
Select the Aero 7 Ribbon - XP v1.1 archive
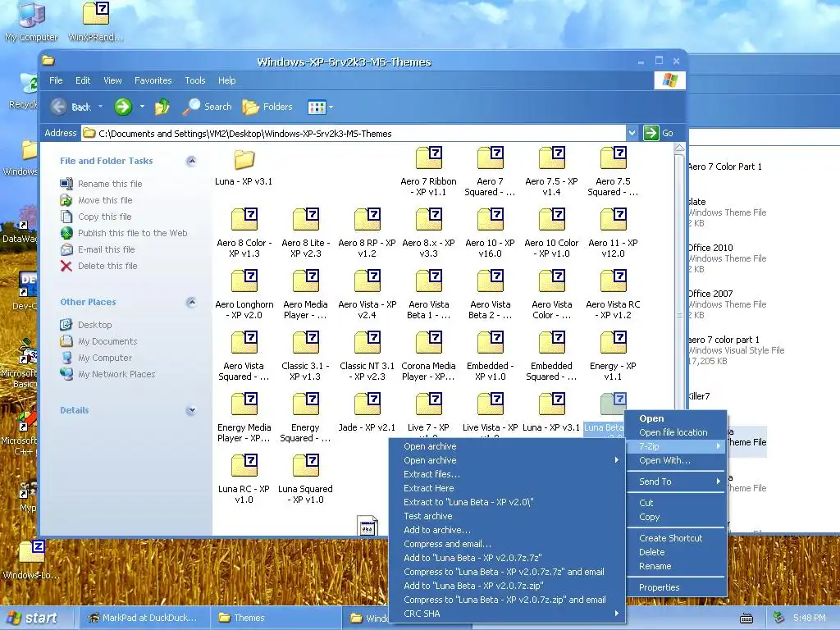(x=428, y=171)
